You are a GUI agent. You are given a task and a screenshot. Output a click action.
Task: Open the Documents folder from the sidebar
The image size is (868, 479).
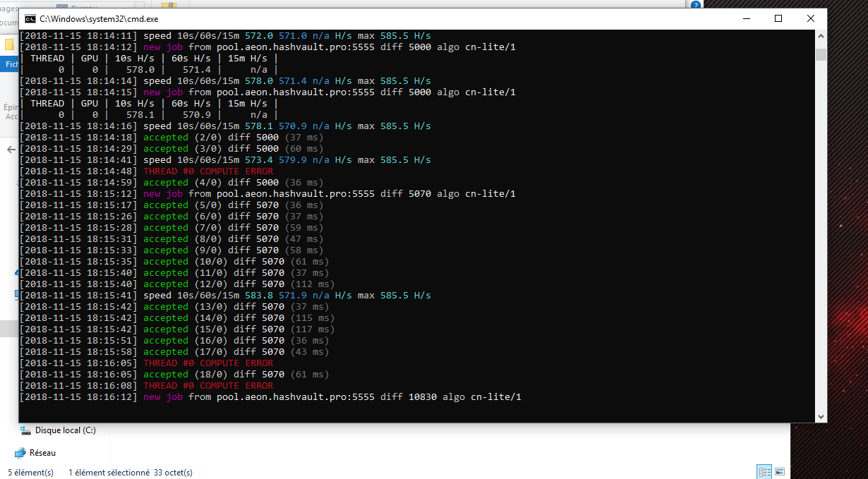(8, 21)
